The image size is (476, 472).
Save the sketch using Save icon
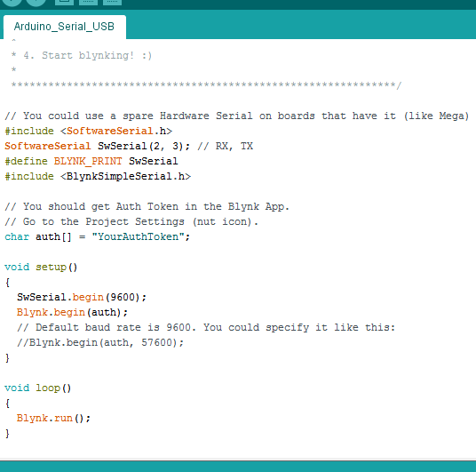point(112,2)
